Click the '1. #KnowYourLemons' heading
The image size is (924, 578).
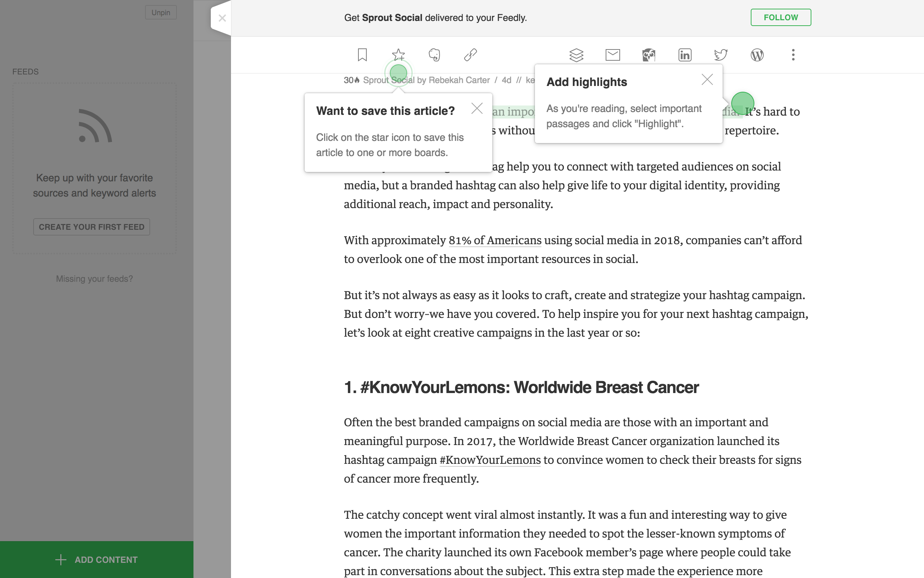tap(521, 387)
